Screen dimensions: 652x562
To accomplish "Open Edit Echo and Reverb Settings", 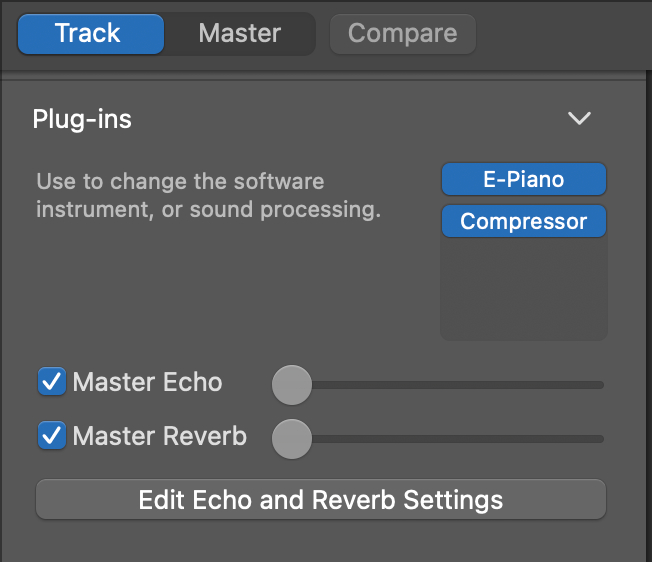I will pos(321,499).
